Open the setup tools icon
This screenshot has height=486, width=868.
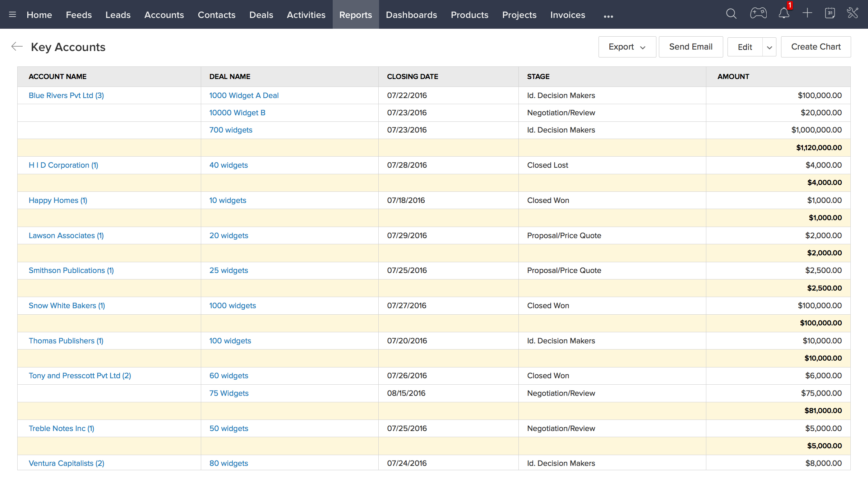[853, 13]
